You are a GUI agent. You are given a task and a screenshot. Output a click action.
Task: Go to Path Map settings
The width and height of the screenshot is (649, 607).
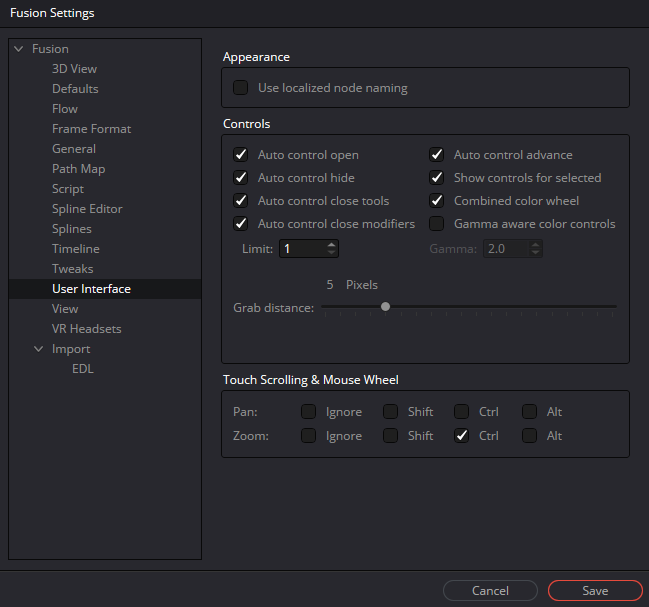(78, 169)
